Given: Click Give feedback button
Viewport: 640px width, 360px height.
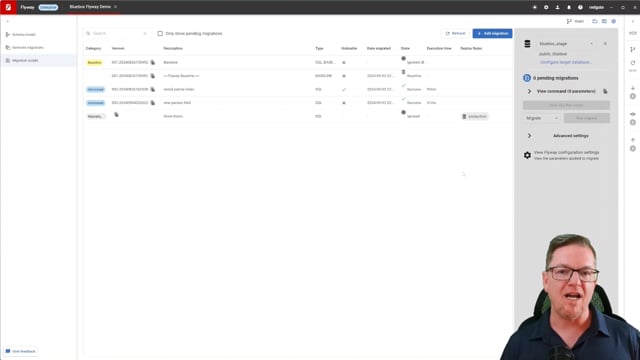Looking at the screenshot, I should pyautogui.click(x=20, y=351).
